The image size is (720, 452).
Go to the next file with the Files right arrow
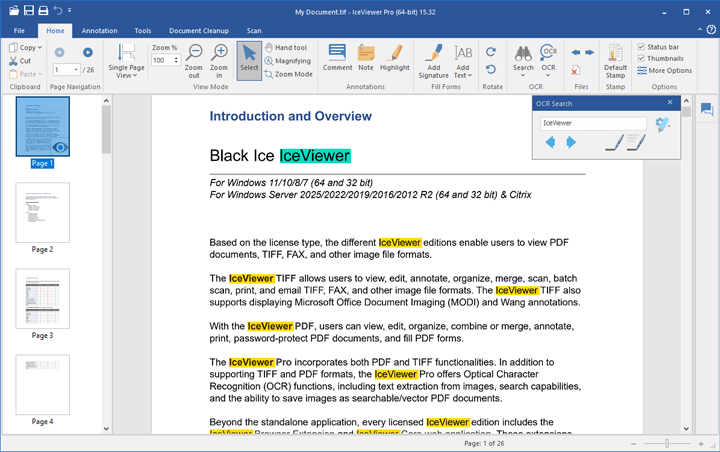(x=590, y=52)
